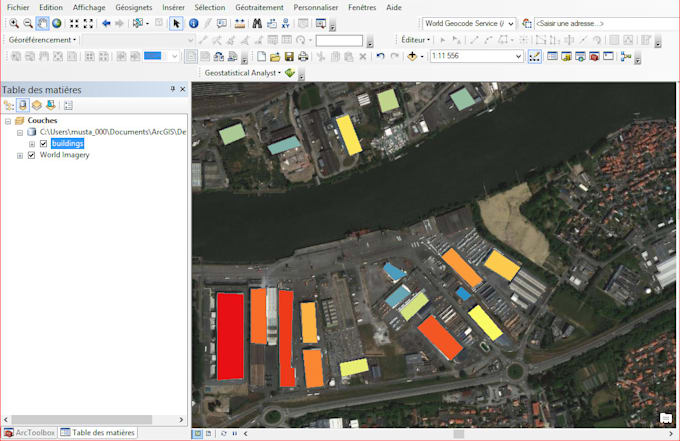
Task: Click the Print icon
Action: [x=303, y=56]
